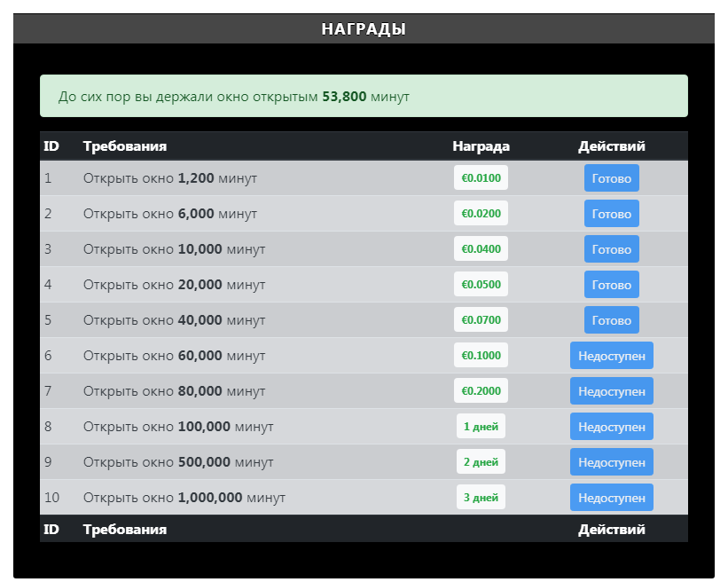Click text Открыть окно 1,200 минут
The width and height of the screenshot is (728, 582).
click(170, 178)
